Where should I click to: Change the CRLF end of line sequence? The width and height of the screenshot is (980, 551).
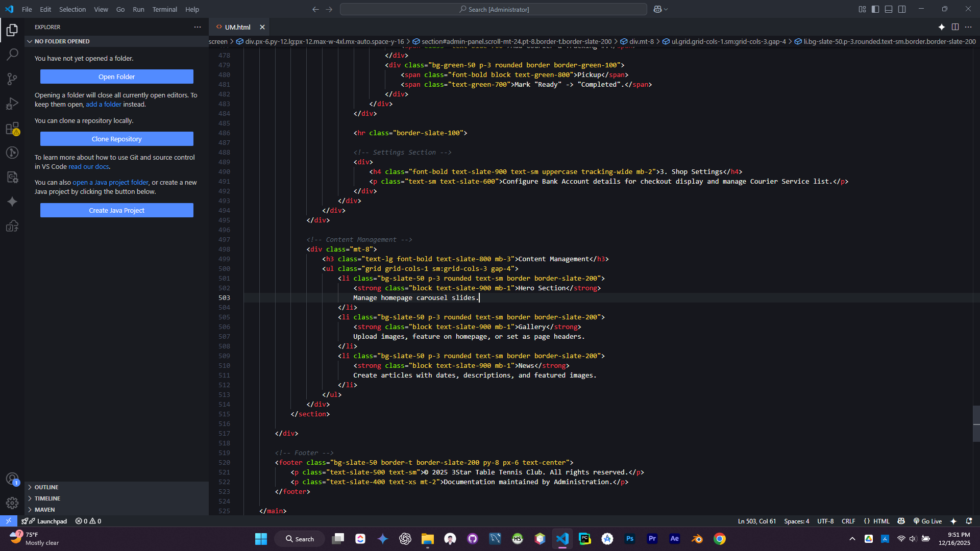click(848, 521)
